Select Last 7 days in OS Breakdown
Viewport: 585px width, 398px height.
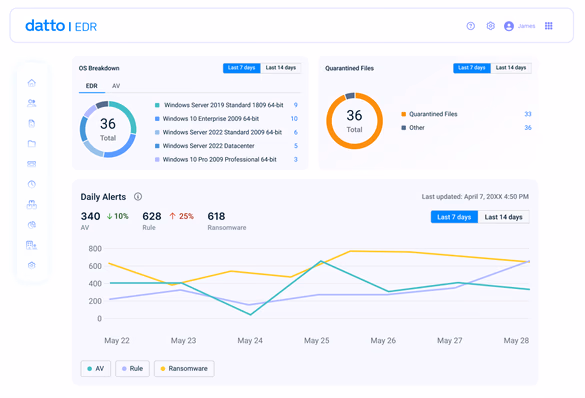[241, 68]
